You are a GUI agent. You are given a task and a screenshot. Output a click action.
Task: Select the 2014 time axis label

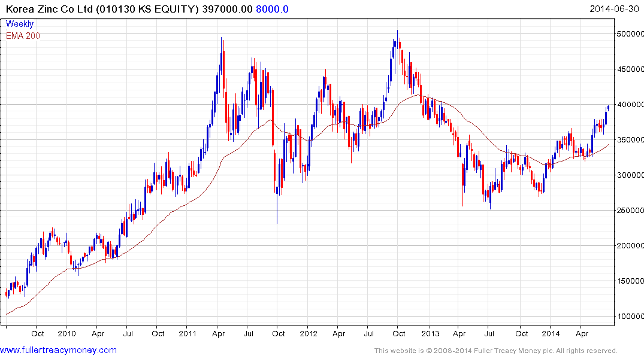point(551,333)
